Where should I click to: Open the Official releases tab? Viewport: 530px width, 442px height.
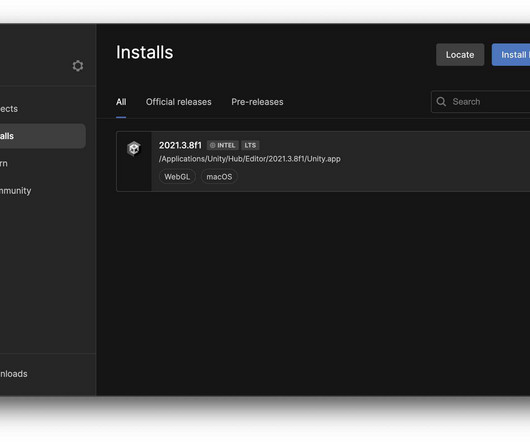pos(178,102)
